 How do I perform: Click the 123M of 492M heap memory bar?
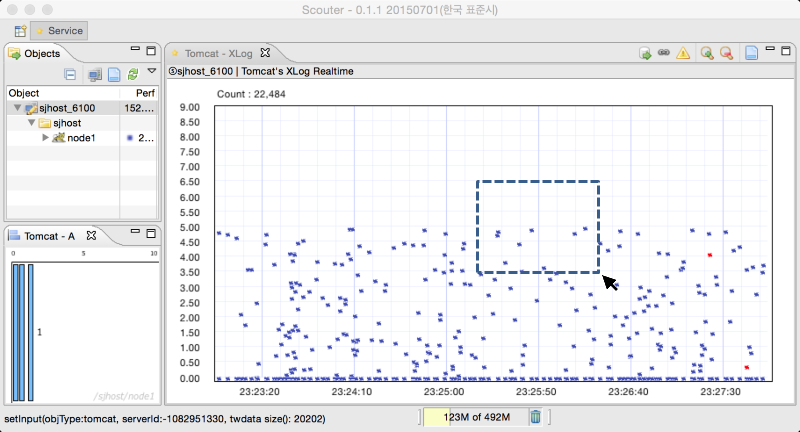tap(476, 417)
